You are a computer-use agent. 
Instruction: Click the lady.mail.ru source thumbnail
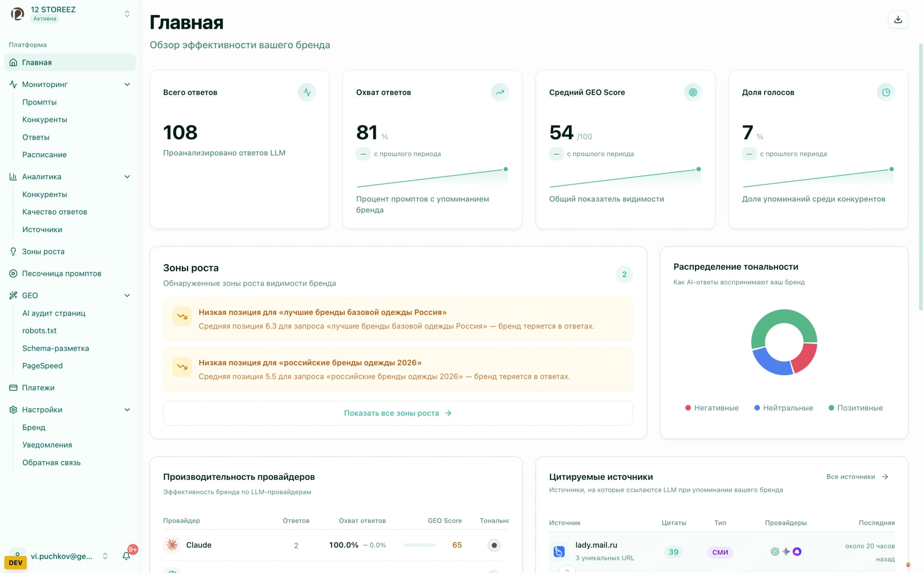(x=559, y=551)
